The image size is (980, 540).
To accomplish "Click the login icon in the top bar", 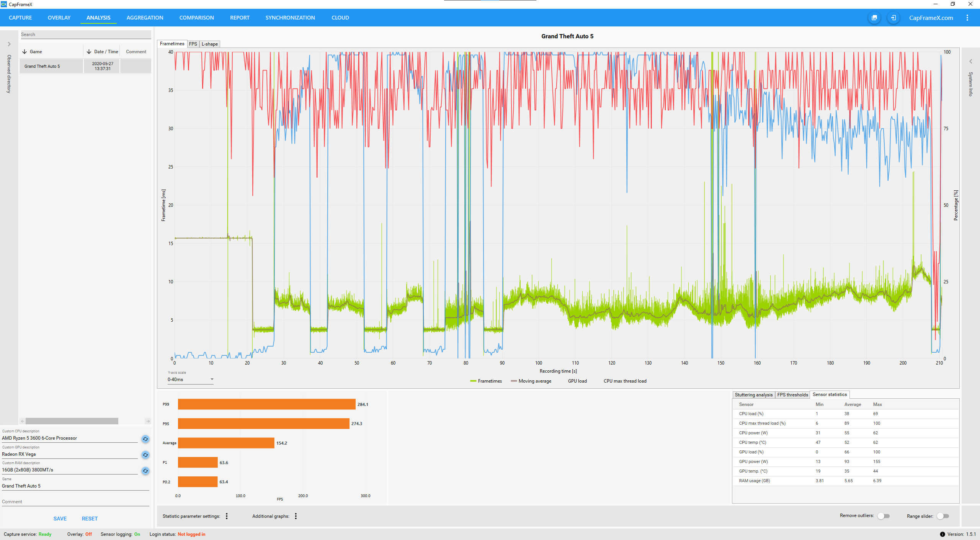I will [893, 18].
